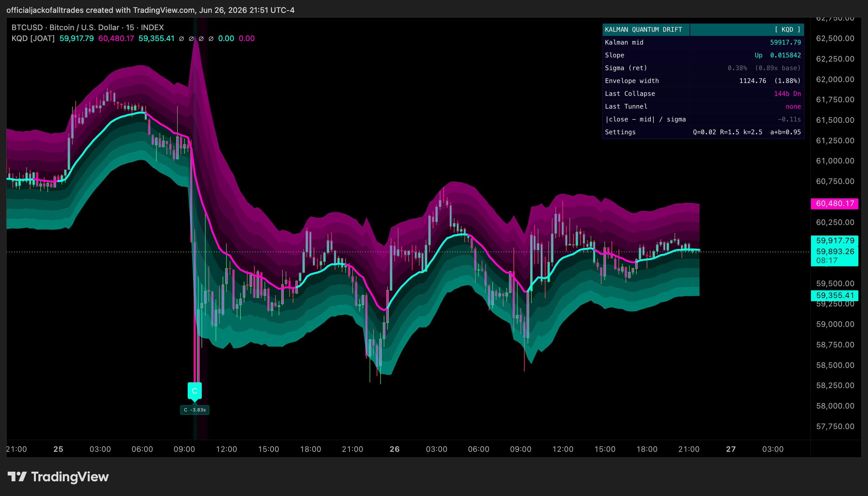Click the [ KQD ] tag in the table header
The image size is (868, 496).
788,29
